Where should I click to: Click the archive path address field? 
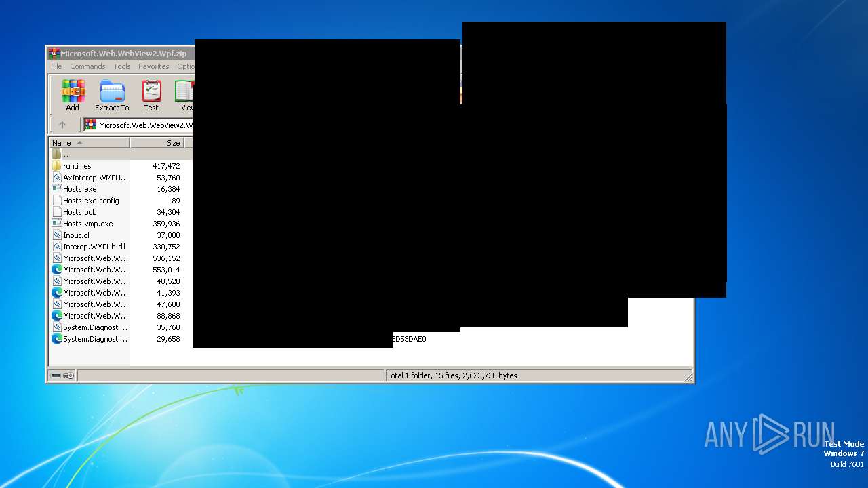tap(138, 125)
